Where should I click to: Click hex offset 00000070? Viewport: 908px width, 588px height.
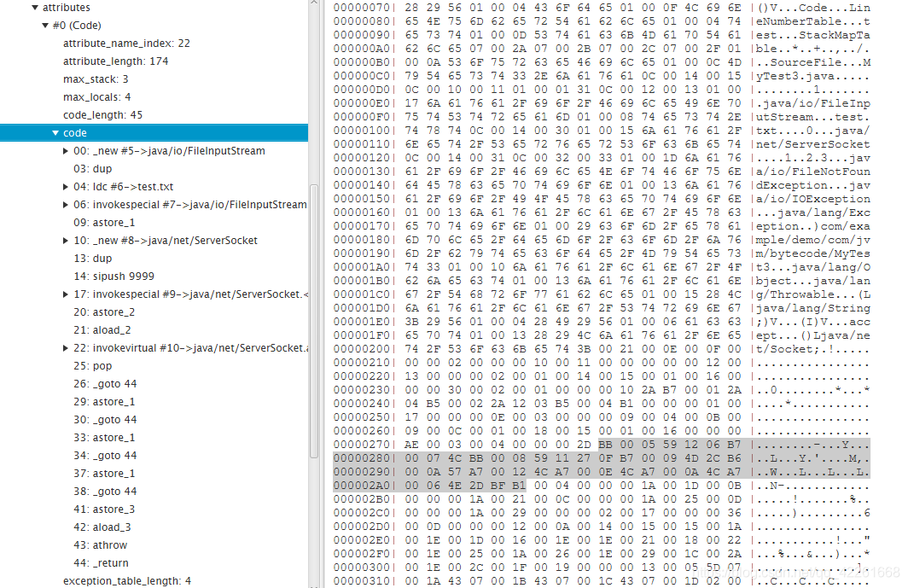coord(361,9)
